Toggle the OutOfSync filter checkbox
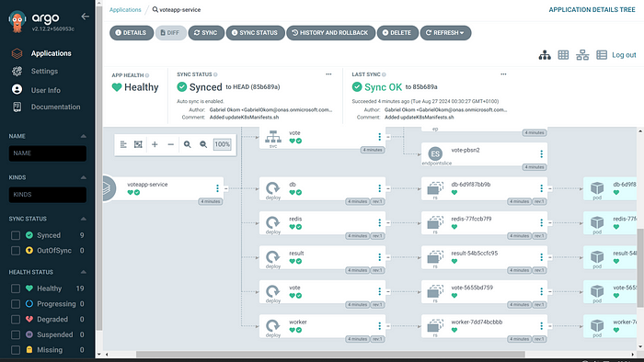This screenshot has width=644, height=362. [x=16, y=251]
